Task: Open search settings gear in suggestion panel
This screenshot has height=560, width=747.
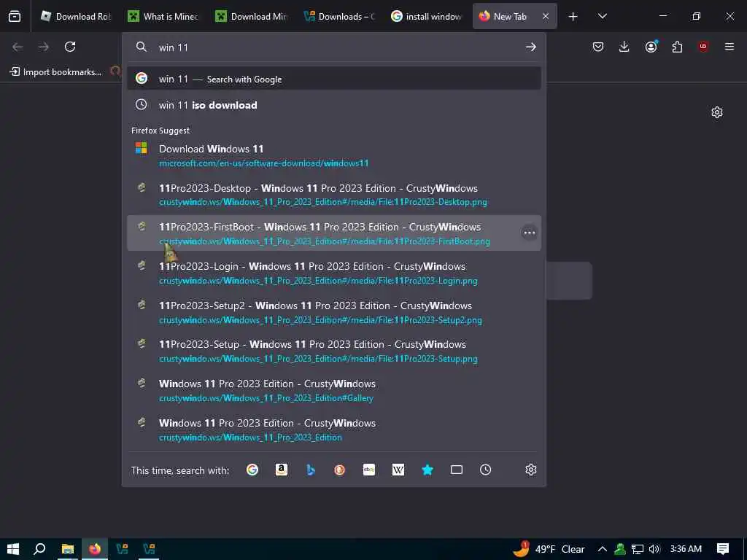Action: click(x=531, y=470)
